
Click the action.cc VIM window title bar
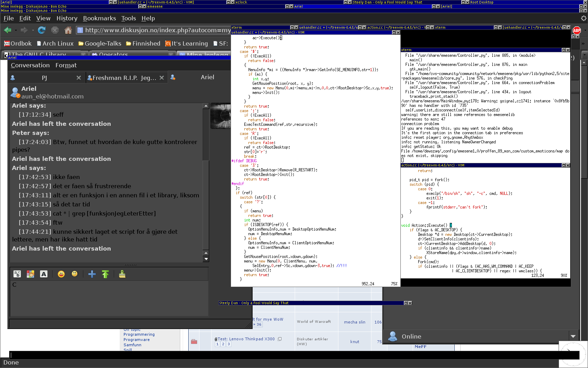(481, 165)
